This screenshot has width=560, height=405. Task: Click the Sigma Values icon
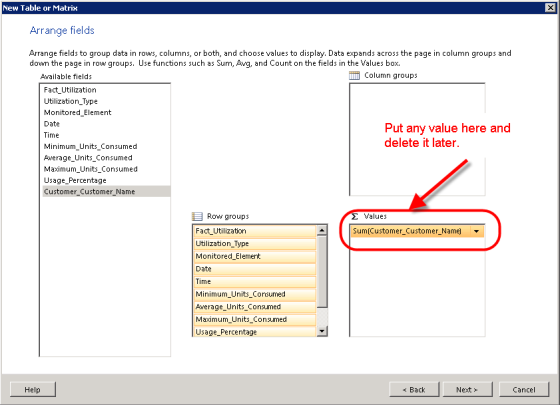tap(355, 216)
